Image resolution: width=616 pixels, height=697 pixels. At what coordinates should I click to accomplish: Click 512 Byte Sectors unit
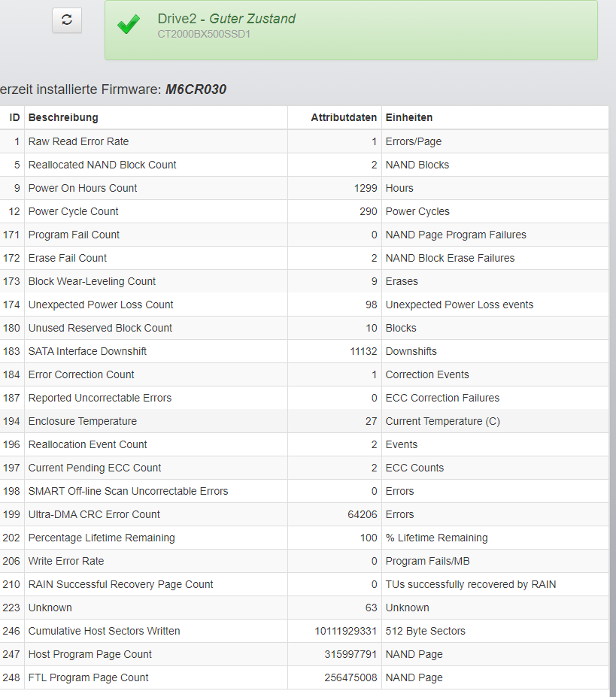pyautogui.click(x=425, y=632)
